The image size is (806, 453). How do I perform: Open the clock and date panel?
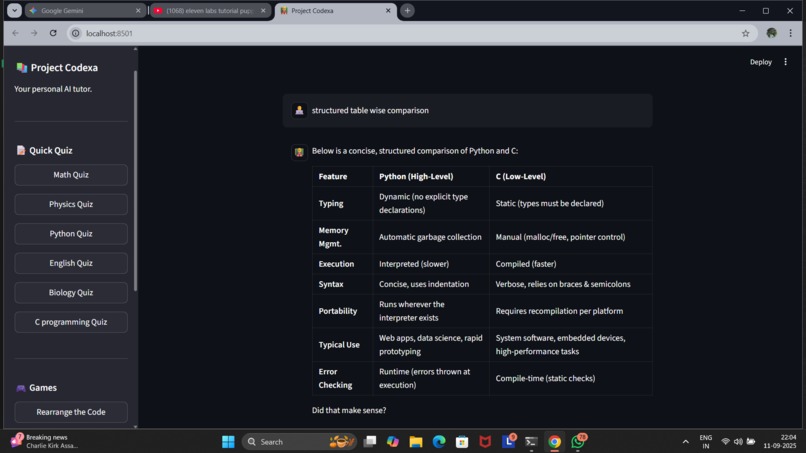[x=780, y=441]
